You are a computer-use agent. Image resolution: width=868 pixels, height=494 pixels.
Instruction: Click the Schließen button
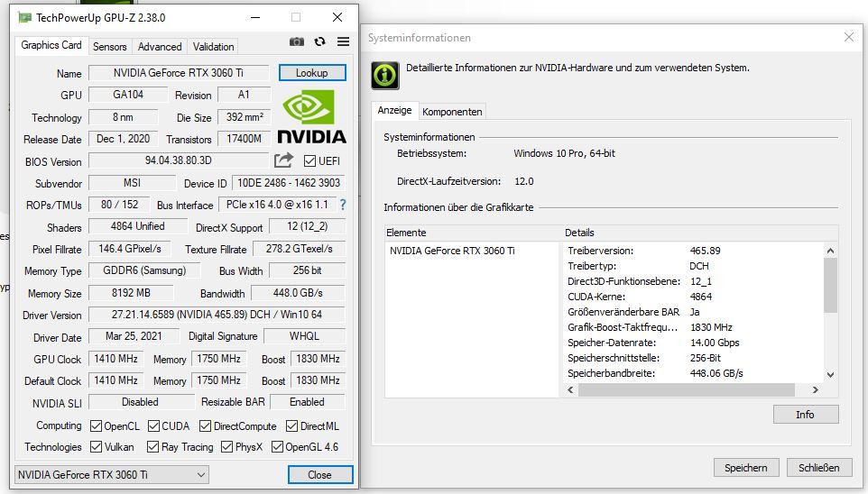tap(818, 468)
